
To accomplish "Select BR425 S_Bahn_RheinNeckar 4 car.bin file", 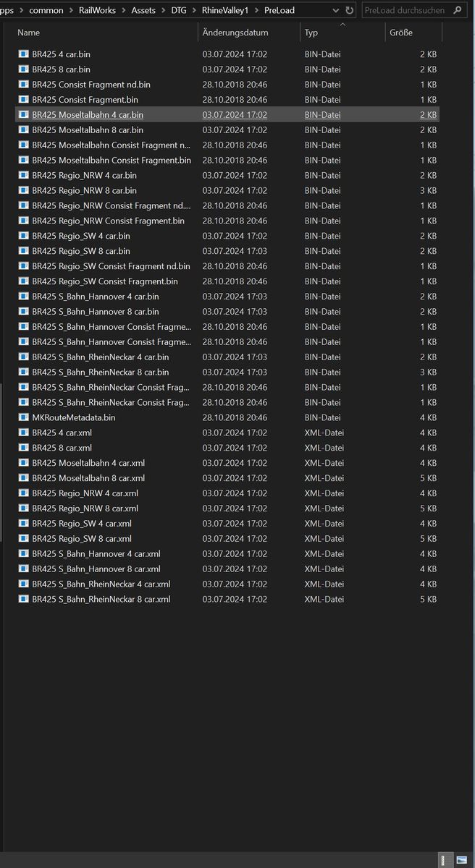I will [x=227, y=357].
